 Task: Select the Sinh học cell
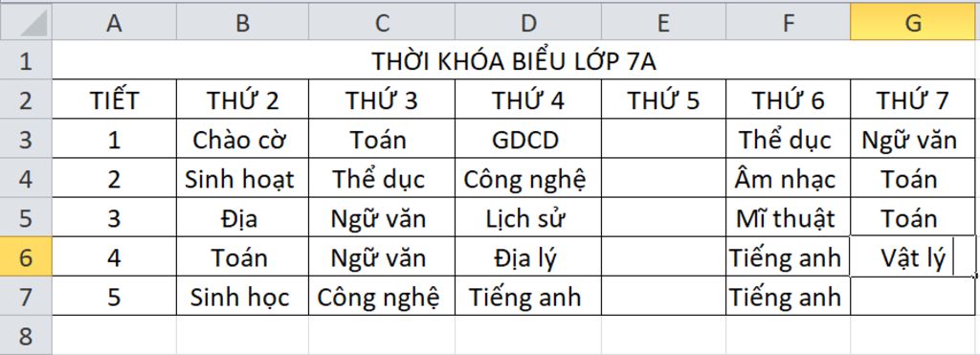click(242, 296)
